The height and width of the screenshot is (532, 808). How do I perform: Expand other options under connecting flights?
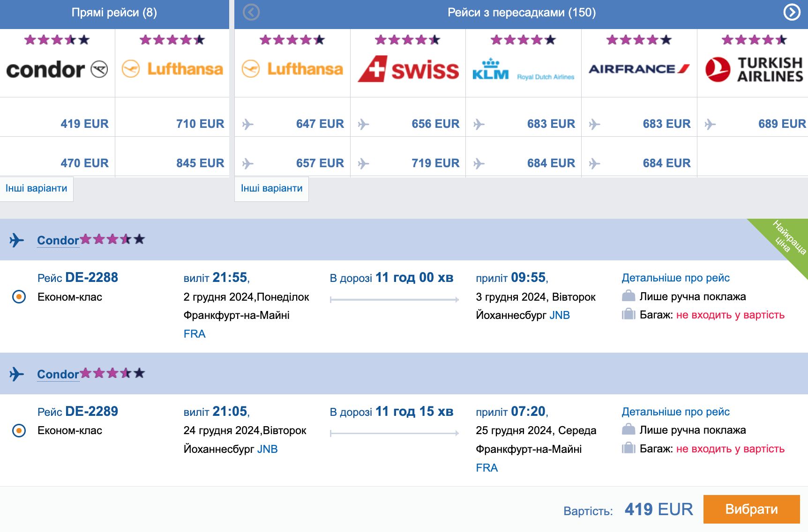coord(271,188)
